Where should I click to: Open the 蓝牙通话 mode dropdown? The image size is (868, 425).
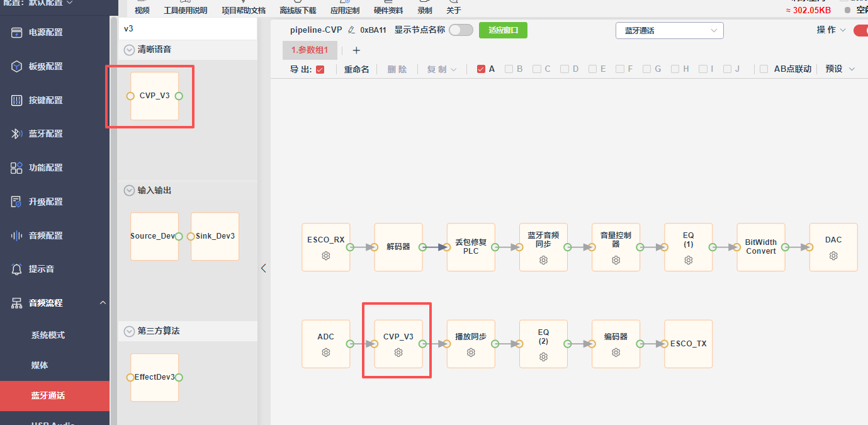coord(670,30)
